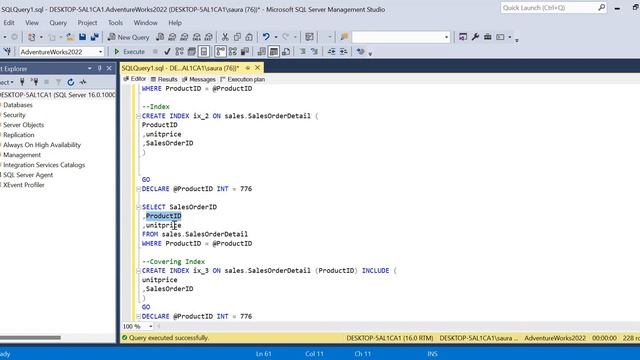
Task: Open the 100 % zoom dropdown
Action: 151,327
